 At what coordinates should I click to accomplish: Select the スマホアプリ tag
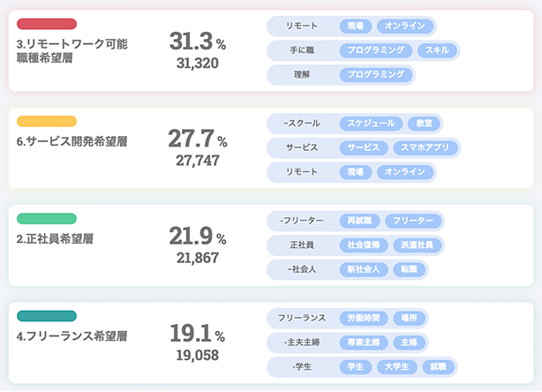(425, 147)
